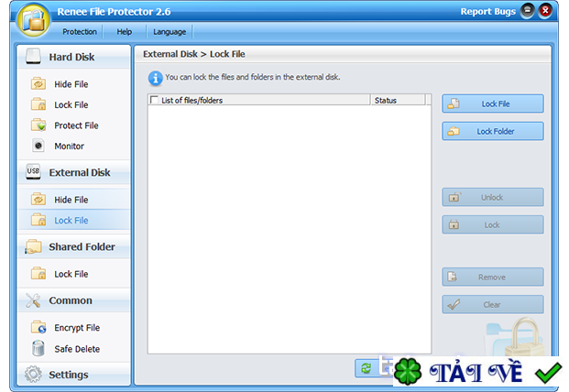
Task: Click the Renee File Protector padlock logo
Action: click(x=34, y=20)
